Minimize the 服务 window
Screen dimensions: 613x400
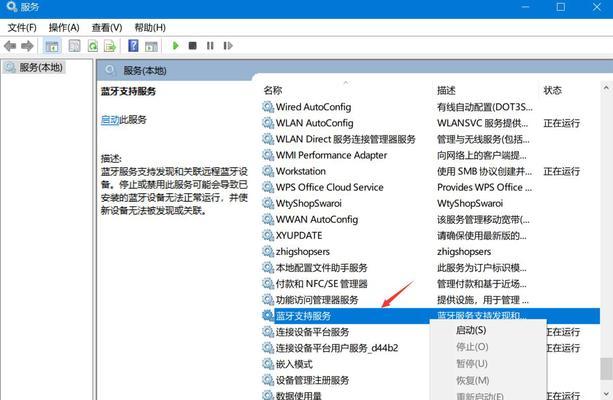(x=525, y=7)
